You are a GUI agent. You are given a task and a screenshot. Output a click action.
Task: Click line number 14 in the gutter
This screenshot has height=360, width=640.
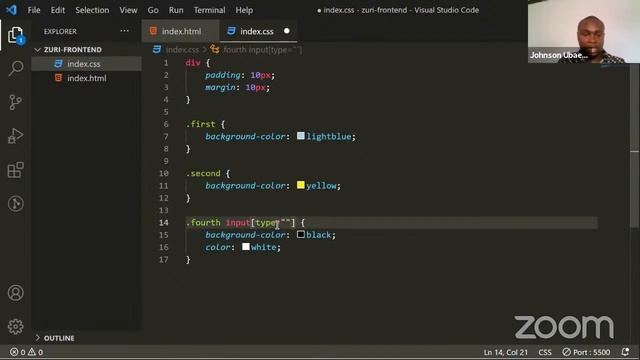coord(164,222)
